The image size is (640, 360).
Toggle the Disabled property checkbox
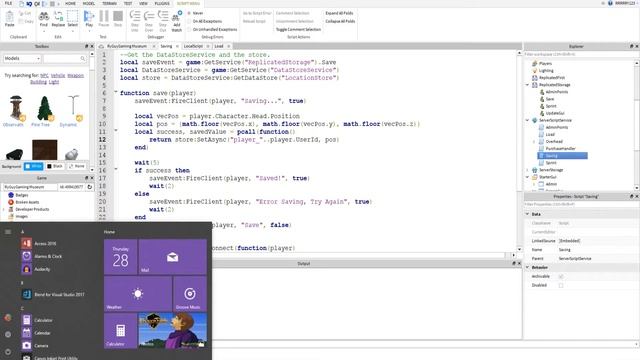coord(561,285)
